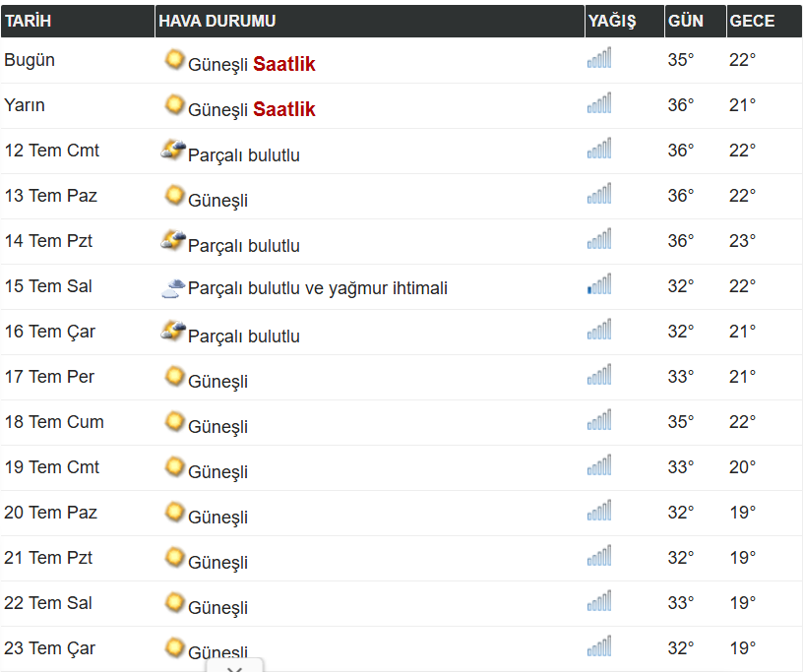Collapse panel using bottom chevron handle
The height and width of the screenshot is (672, 803).
point(235,666)
